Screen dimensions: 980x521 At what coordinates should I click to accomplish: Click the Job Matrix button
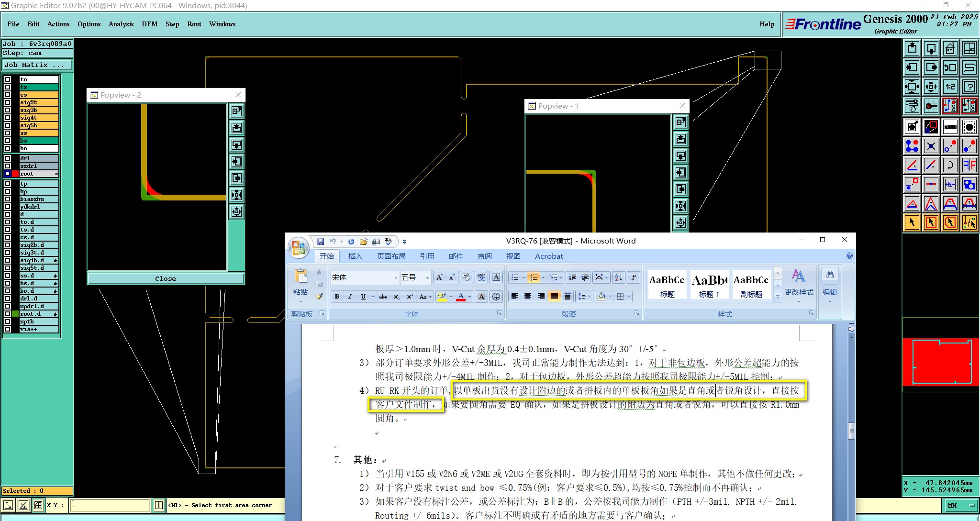37,65
